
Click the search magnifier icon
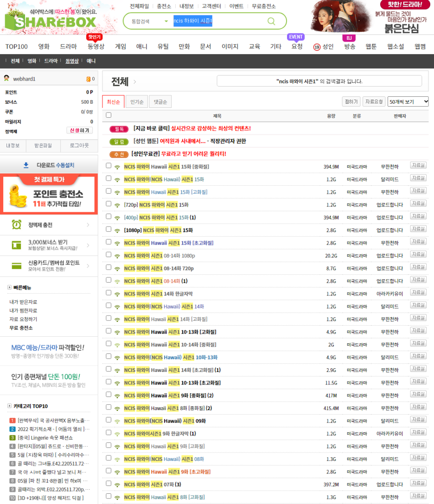pyautogui.click(x=271, y=21)
